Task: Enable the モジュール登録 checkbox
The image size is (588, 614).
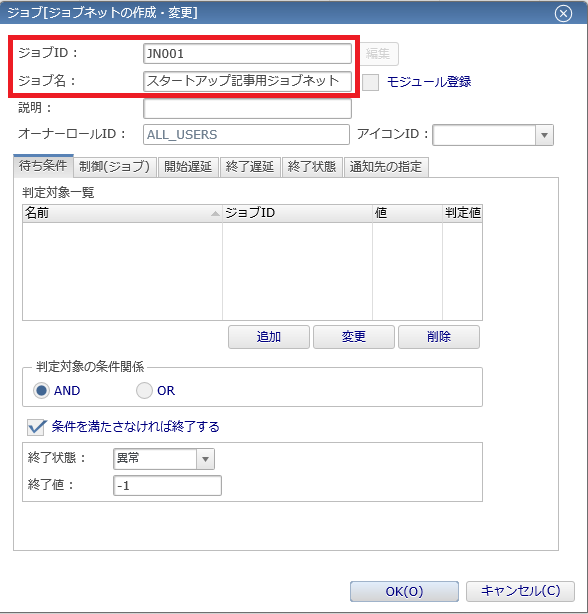Action: click(370, 82)
